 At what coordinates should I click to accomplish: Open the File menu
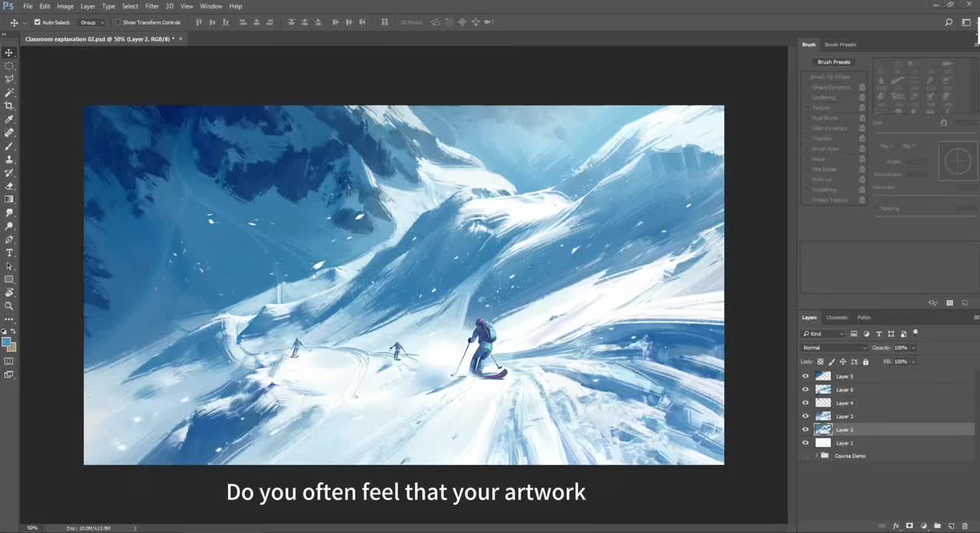(x=28, y=6)
